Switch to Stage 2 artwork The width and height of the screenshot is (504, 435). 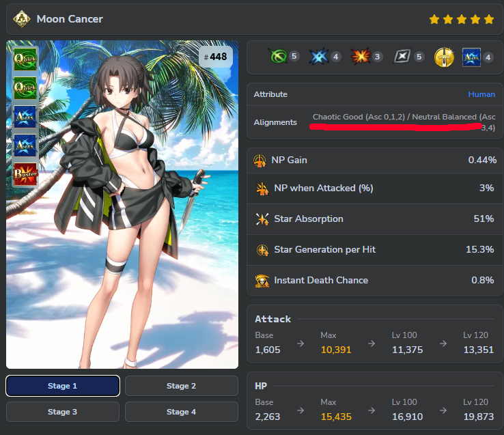point(181,386)
